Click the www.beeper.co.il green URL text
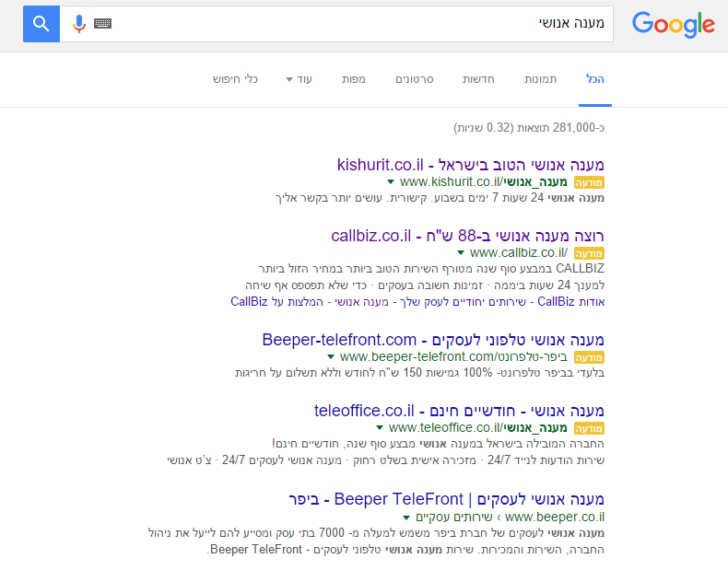The height and width of the screenshot is (570, 728). 555,517
